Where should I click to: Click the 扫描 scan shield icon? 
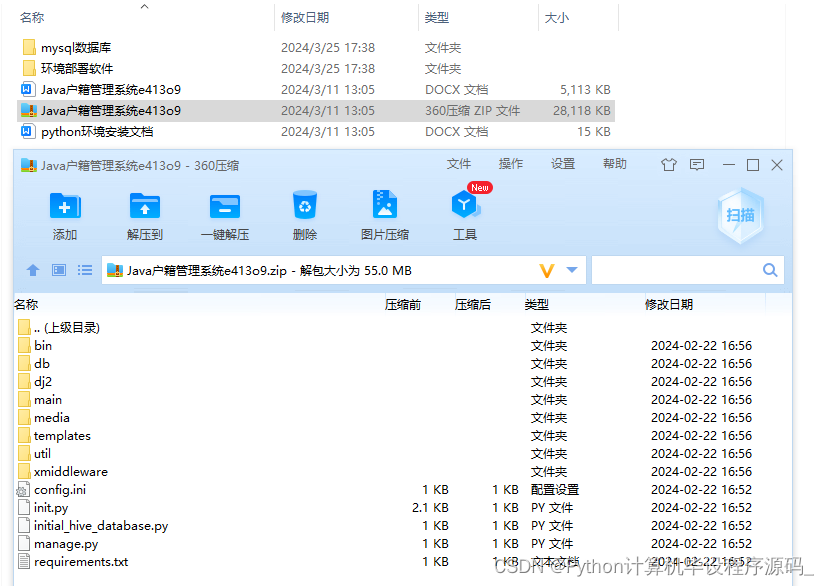pyautogui.click(x=740, y=212)
